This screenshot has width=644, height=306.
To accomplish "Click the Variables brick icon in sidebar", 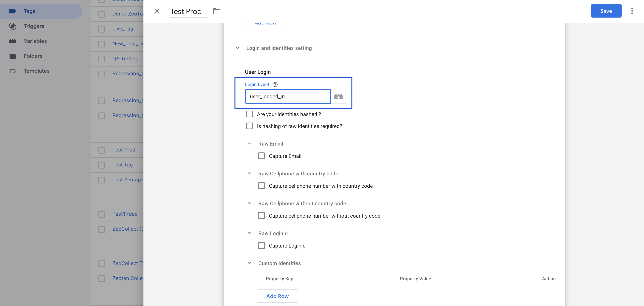I will (13, 41).
